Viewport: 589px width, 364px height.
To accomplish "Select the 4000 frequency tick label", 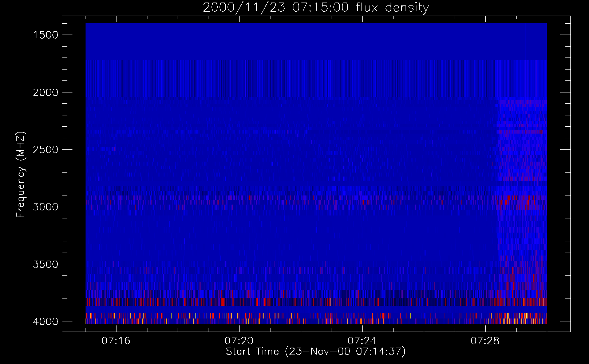I will point(46,321).
